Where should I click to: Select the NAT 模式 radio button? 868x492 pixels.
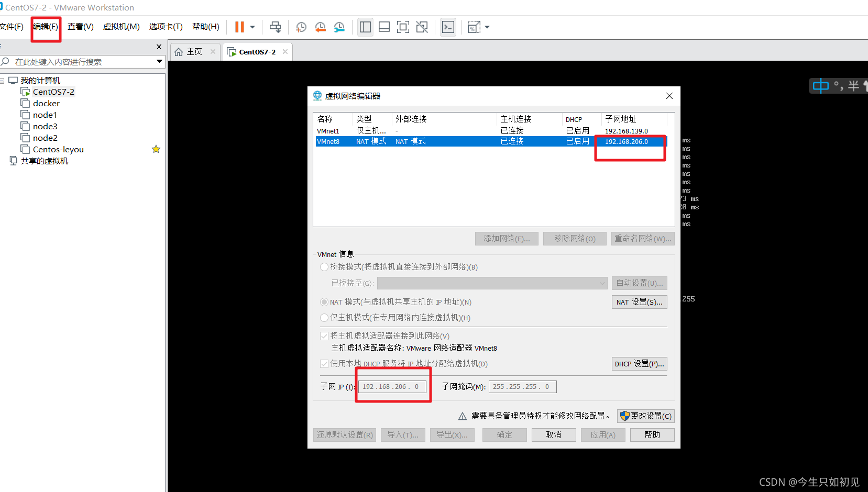(x=324, y=302)
